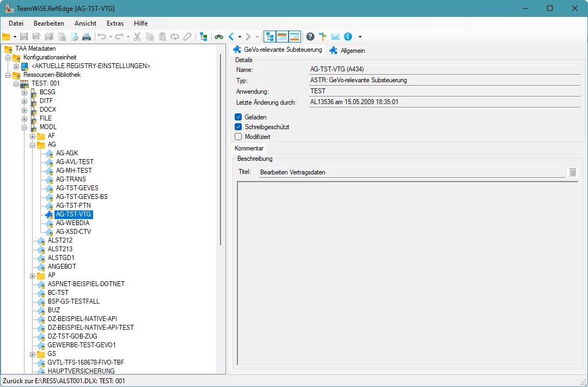Click the forward navigation arrow
This screenshot has width=588, height=387.
coord(248,37)
